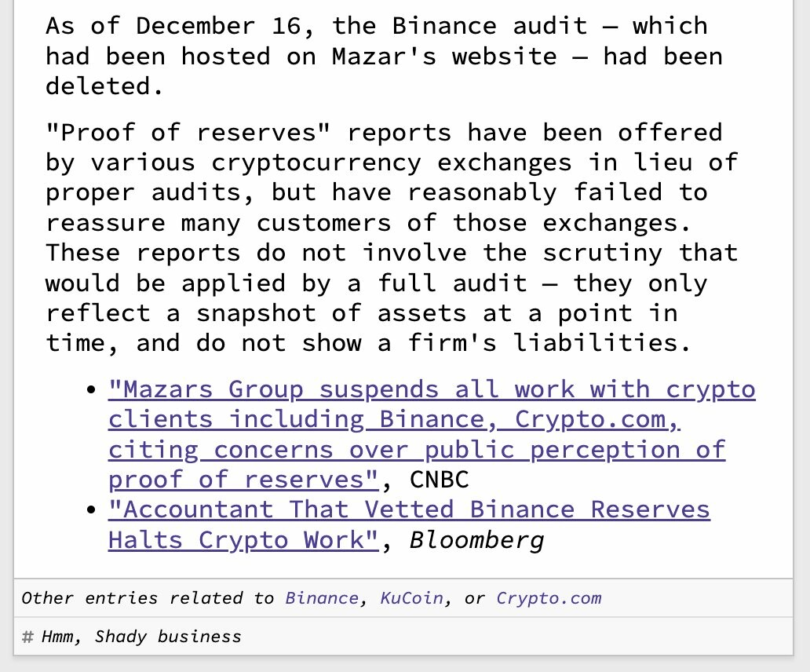810x672 pixels.
Task: Open the Accountant That Vetted Binance Reserves link
Action: coord(408,509)
